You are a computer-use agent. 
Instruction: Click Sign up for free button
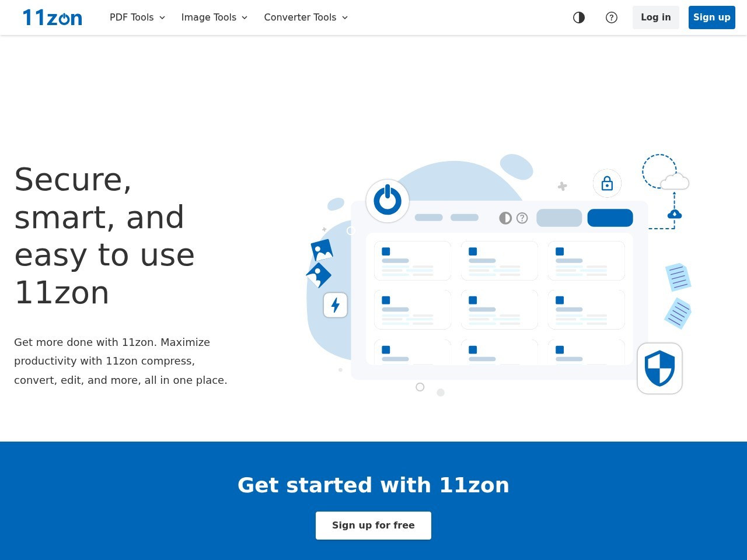click(373, 526)
